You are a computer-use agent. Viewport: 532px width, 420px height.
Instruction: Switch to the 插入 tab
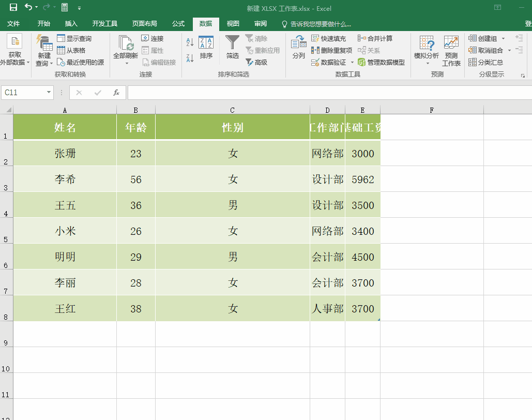71,23
